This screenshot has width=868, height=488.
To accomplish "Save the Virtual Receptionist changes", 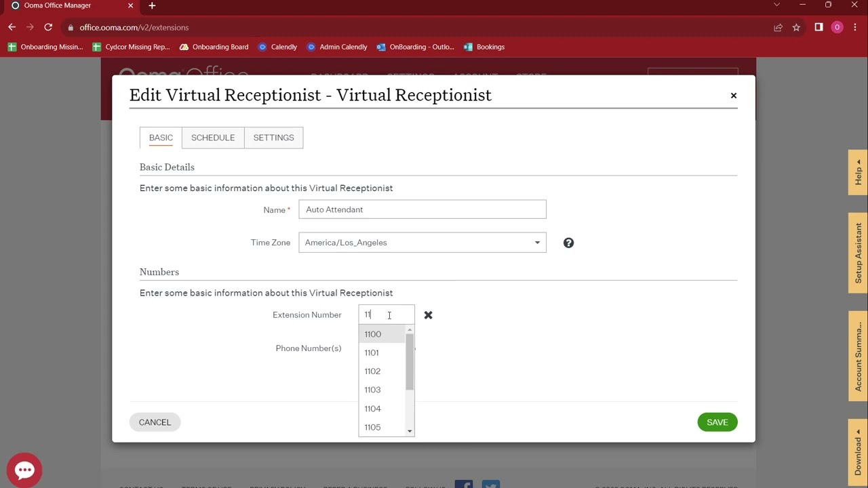I will (x=717, y=422).
